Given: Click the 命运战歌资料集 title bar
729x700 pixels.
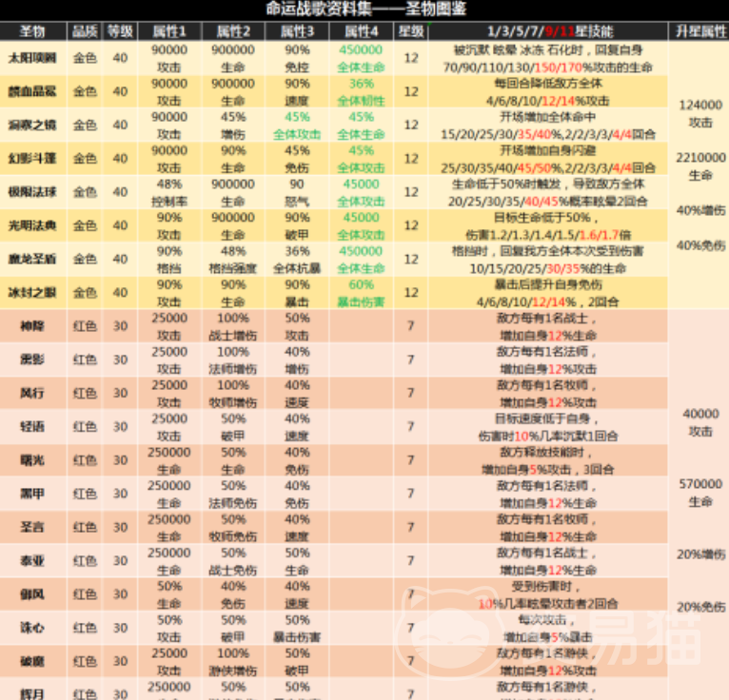Looking at the screenshot, I should (x=364, y=10).
